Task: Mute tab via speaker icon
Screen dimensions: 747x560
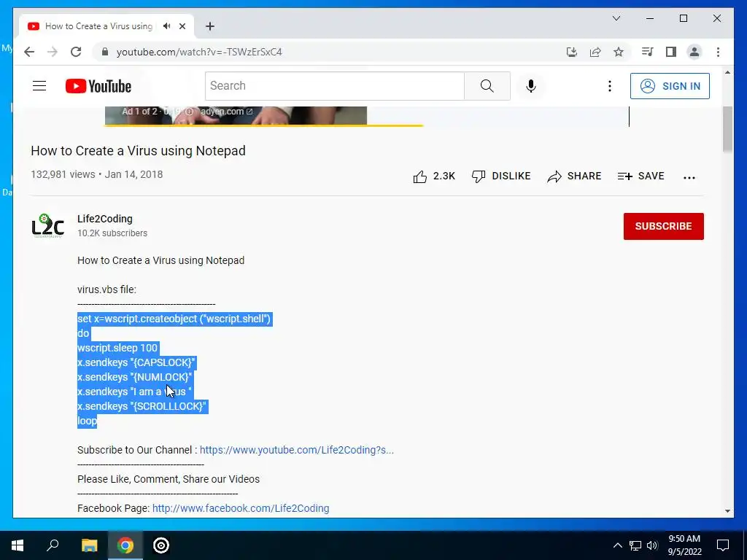Action: click(x=166, y=26)
